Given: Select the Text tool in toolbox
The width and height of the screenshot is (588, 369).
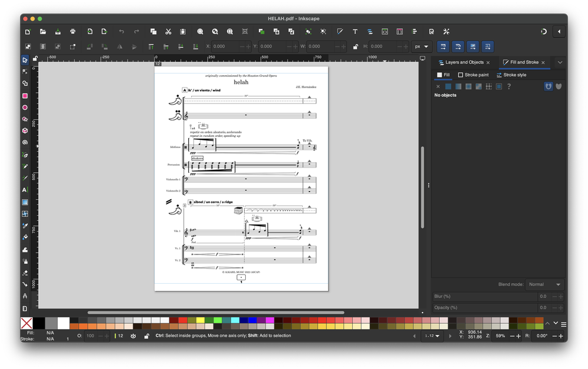Looking at the screenshot, I should tap(25, 190).
